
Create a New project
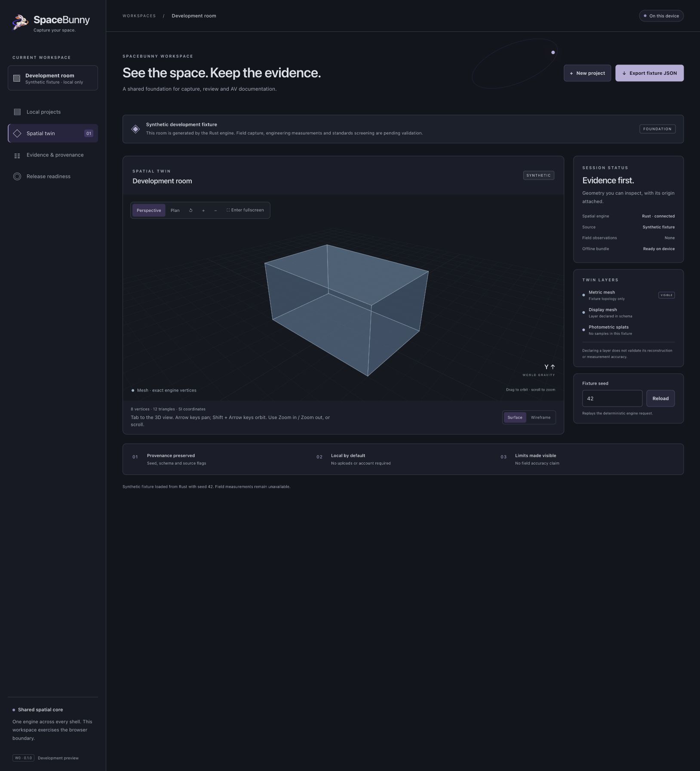[x=587, y=73]
